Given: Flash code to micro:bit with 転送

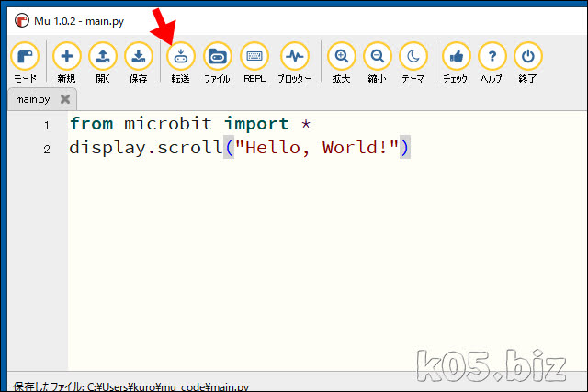Looking at the screenshot, I should tap(181, 62).
